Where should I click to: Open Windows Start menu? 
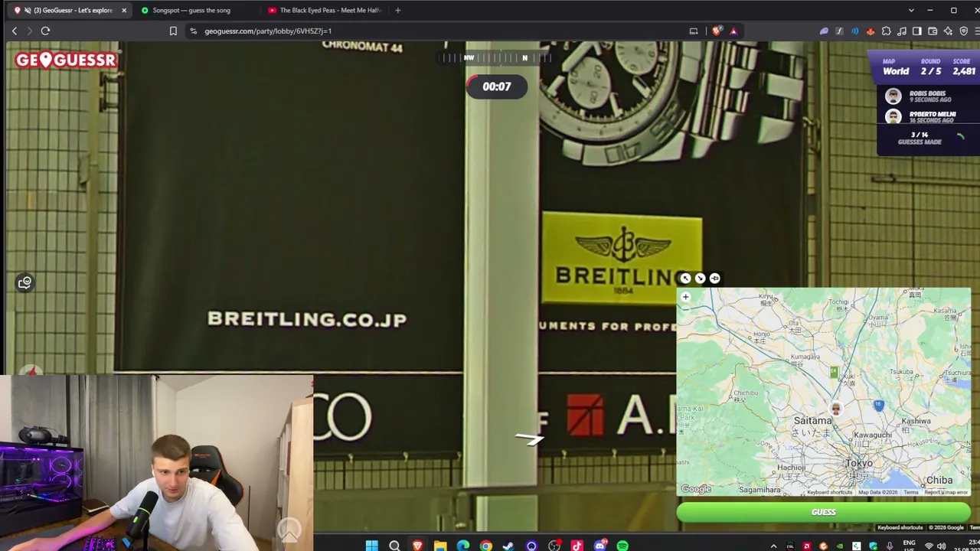[371, 546]
